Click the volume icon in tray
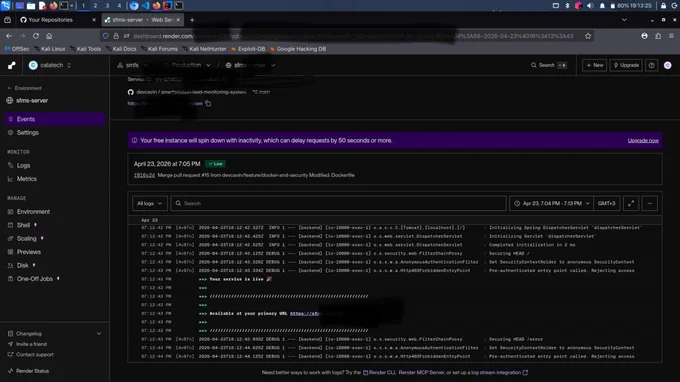This screenshot has height=382, width=680. [590, 6]
